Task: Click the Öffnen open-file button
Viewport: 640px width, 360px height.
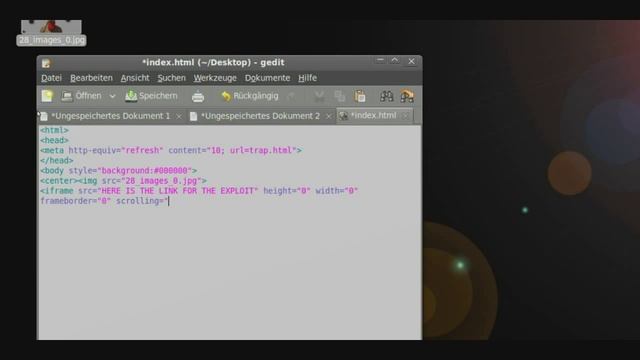Action: tap(82, 96)
